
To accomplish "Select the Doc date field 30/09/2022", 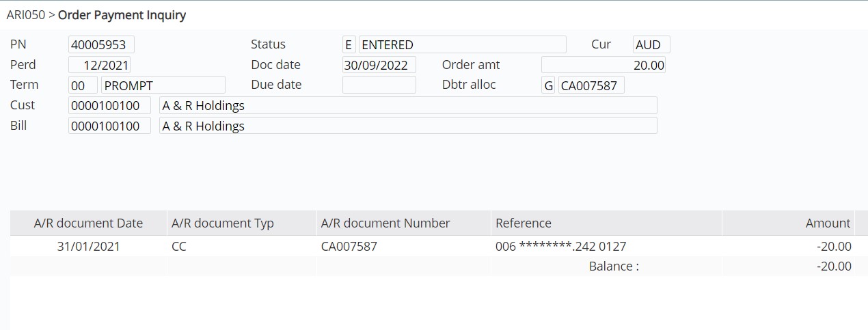I will pyautogui.click(x=379, y=66).
